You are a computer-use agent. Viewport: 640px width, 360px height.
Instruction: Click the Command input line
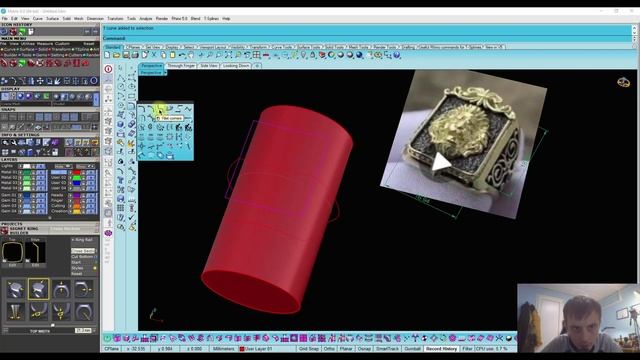click(367, 38)
